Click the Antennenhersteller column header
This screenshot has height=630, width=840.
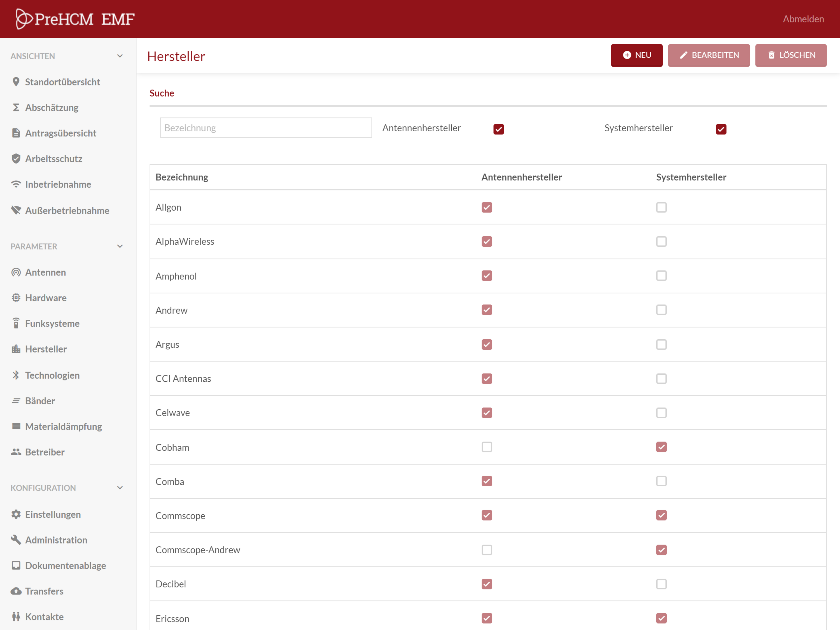(x=521, y=177)
